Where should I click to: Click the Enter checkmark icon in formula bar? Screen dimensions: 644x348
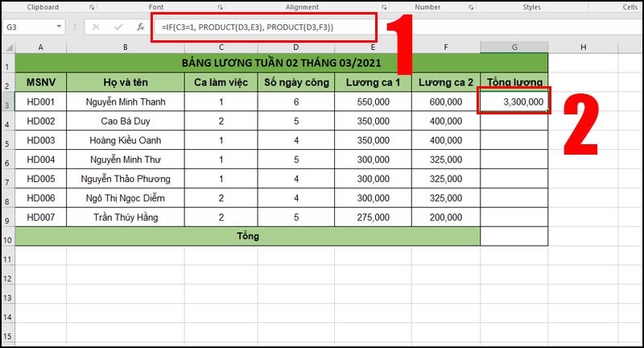pyautogui.click(x=118, y=27)
